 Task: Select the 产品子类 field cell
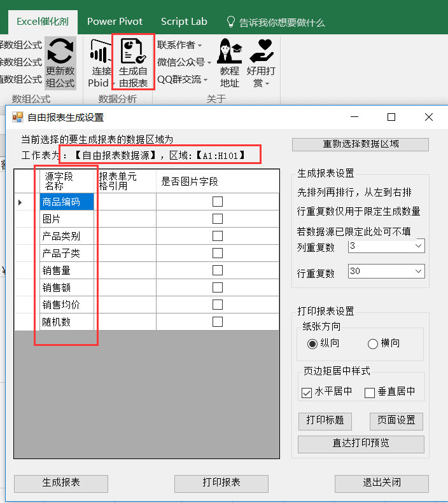click(67, 253)
